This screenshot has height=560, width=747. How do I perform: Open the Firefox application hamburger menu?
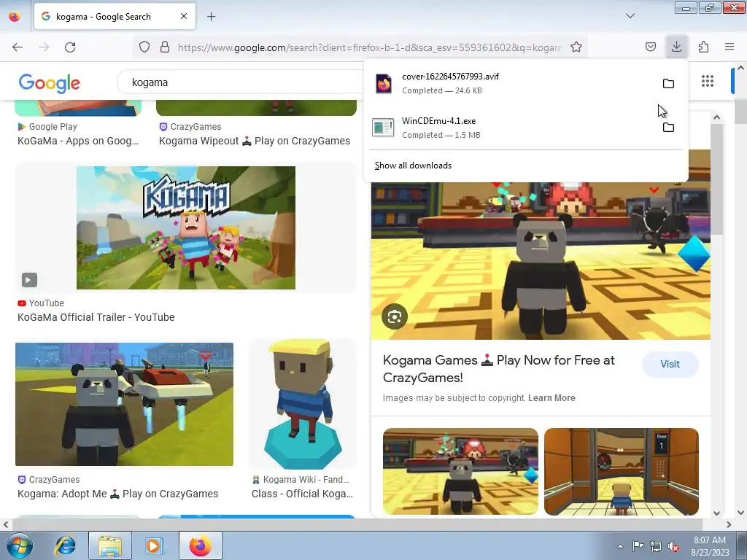[729, 47]
